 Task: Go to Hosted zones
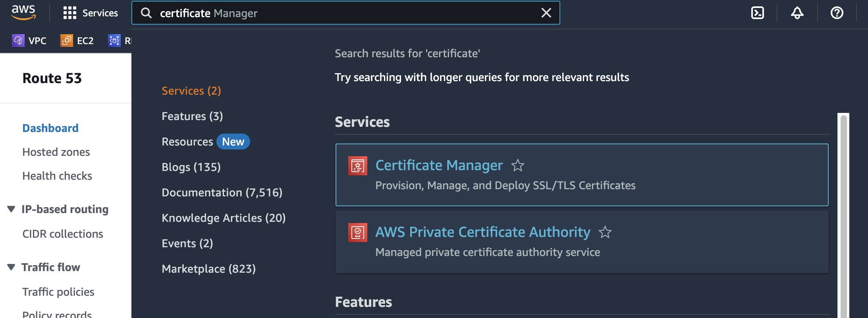pos(56,152)
